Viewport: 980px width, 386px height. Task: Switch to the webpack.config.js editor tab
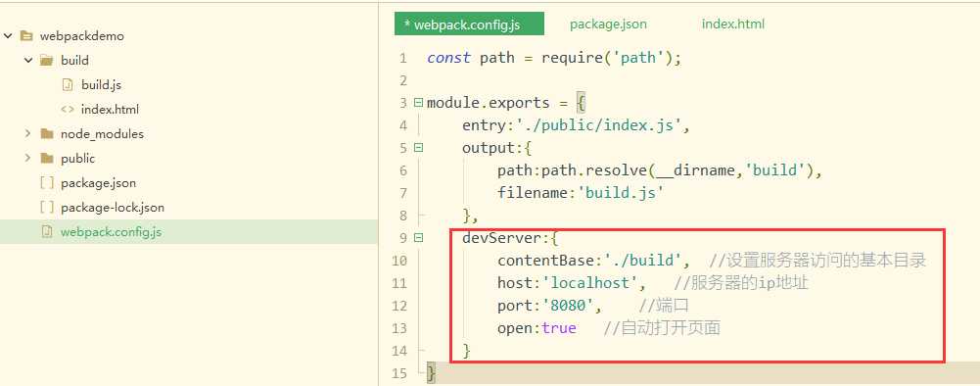[x=469, y=24]
